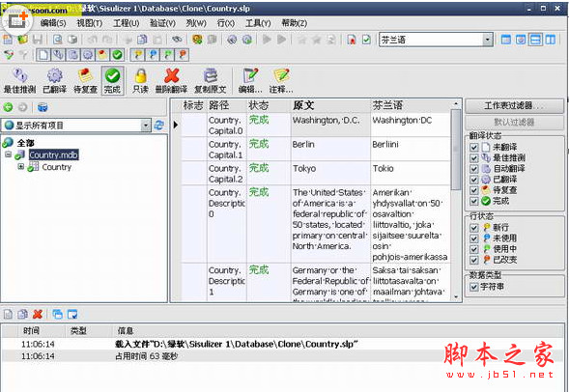Toggle the gear translated-status filter icon in small toolbar
The image size is (569, 392).
88,55
